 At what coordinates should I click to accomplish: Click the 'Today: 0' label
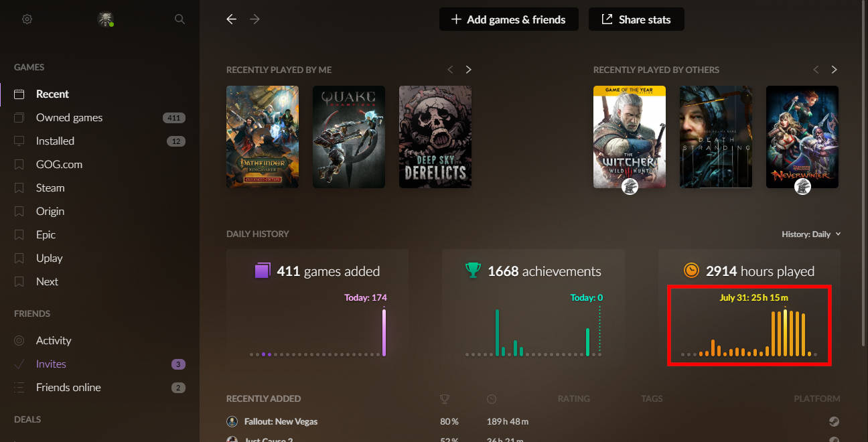click(x=587, y=297)
